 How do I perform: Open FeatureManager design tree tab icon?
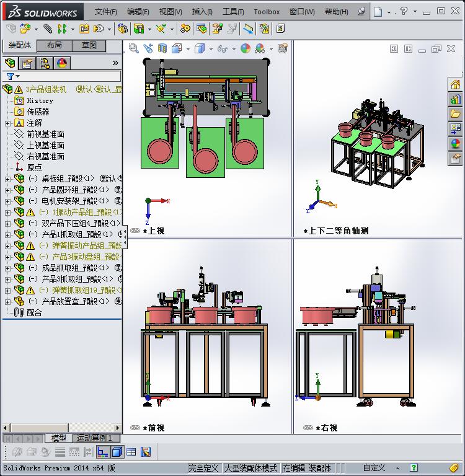pyautogui.click(x=10, y=63)
